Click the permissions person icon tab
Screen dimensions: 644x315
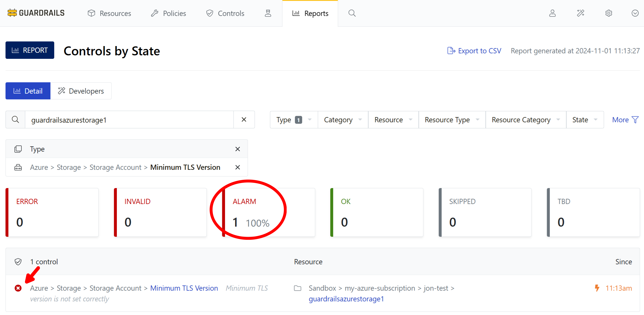pyautogui.click(x=268, y=13)
